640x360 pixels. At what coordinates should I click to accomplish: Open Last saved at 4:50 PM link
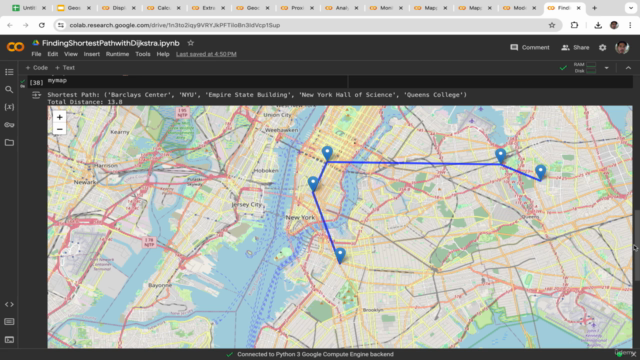coord(206,54)
